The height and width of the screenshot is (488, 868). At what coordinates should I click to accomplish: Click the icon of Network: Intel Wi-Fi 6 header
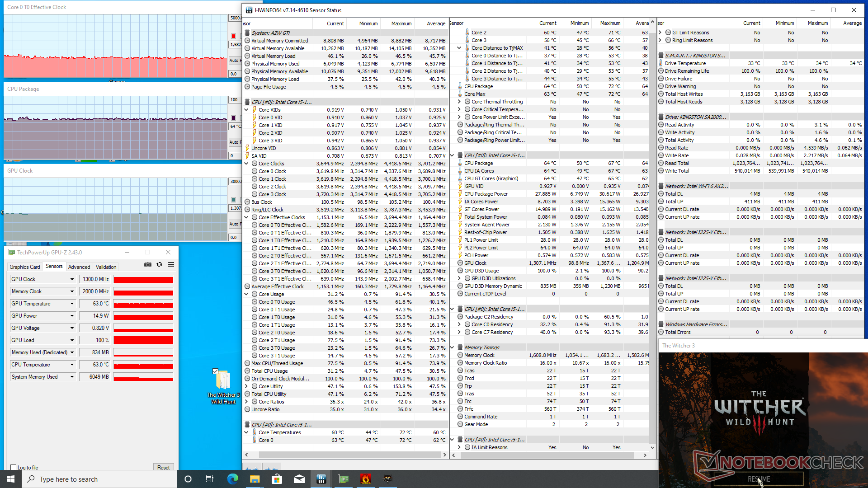661,186
